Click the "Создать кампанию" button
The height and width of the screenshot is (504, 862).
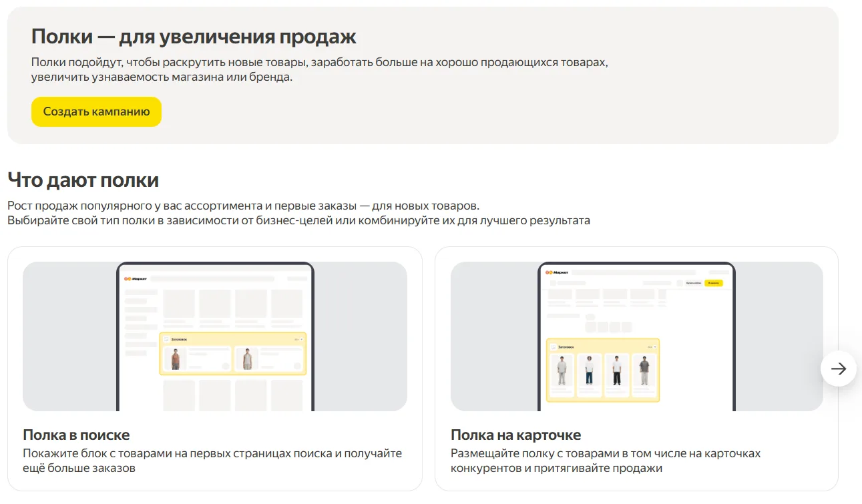coord(96,111)
